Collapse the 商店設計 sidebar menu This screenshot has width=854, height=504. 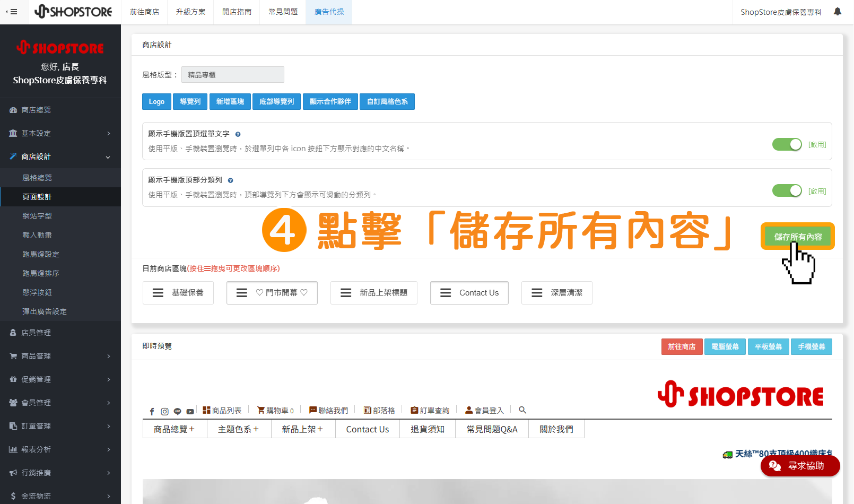click(60, 157)
